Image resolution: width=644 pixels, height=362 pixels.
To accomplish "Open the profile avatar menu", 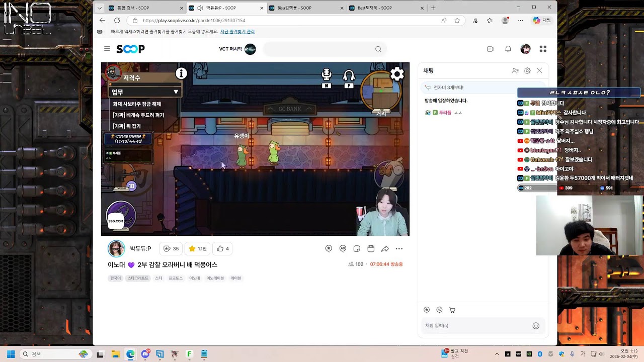I will click(x=525, y=49).
